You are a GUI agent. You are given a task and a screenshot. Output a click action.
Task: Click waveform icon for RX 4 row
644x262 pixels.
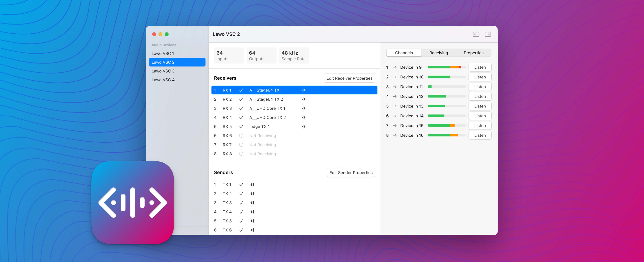304,117
